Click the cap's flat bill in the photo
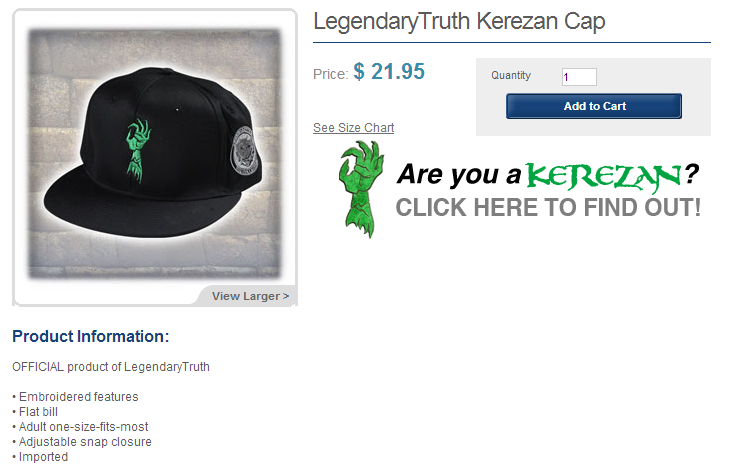Image resolution: width=730 pixels, height=471 pixels. point(140,205)
